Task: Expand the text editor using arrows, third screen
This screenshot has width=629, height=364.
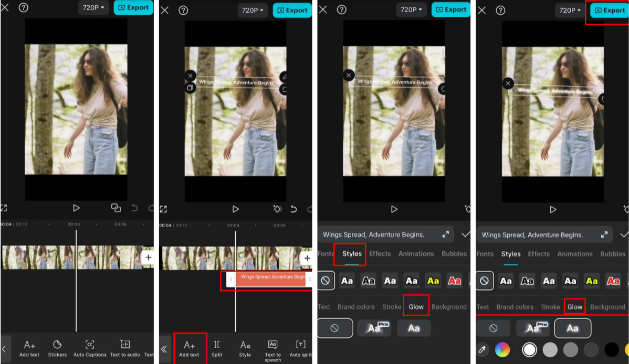Action: click(x=446, y=234)
